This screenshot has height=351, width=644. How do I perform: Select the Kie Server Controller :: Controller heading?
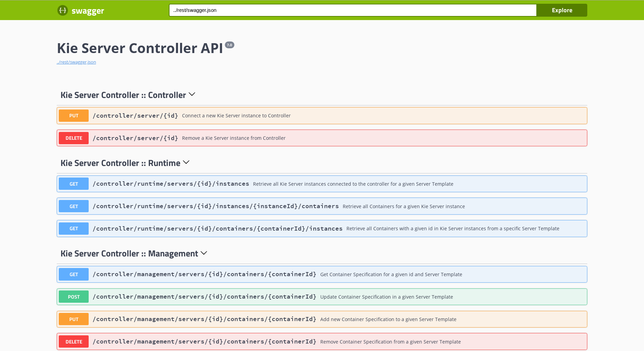click(x=123, y=95)
